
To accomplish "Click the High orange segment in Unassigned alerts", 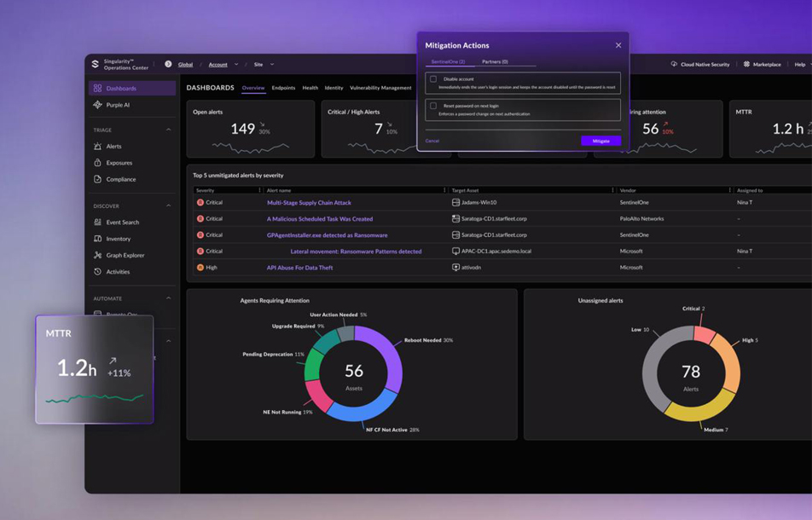I will [729, 361].
